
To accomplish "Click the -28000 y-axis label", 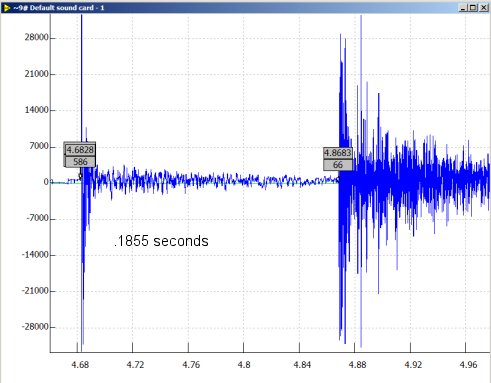I will pos(35,327).
